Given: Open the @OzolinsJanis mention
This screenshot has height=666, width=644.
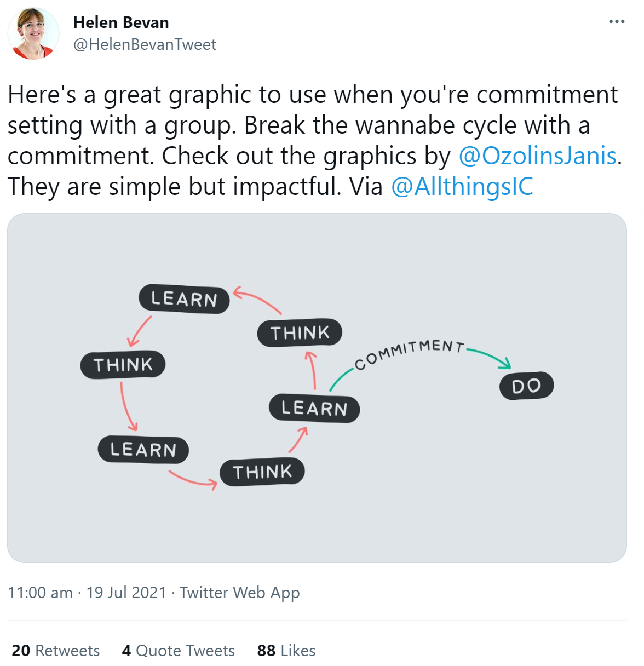Looking at the screenshot, I should pos(537,156).
